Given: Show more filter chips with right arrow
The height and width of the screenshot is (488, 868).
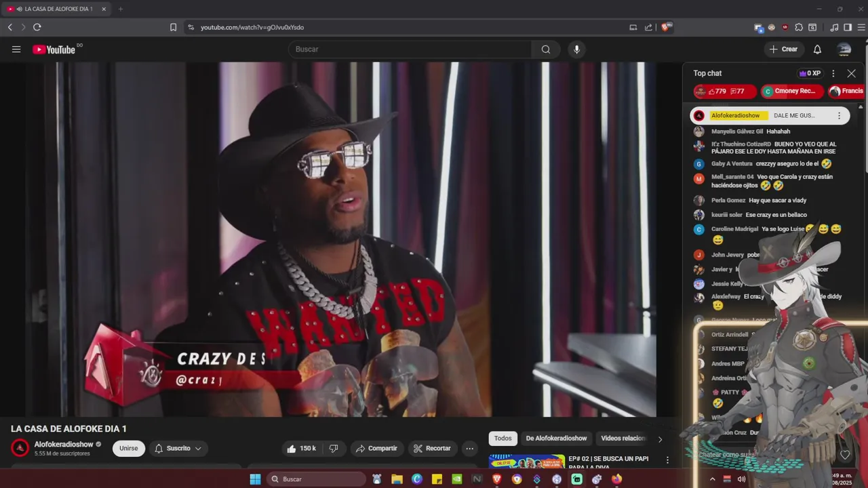Looking at the screenshot, I should click(660, 439).
